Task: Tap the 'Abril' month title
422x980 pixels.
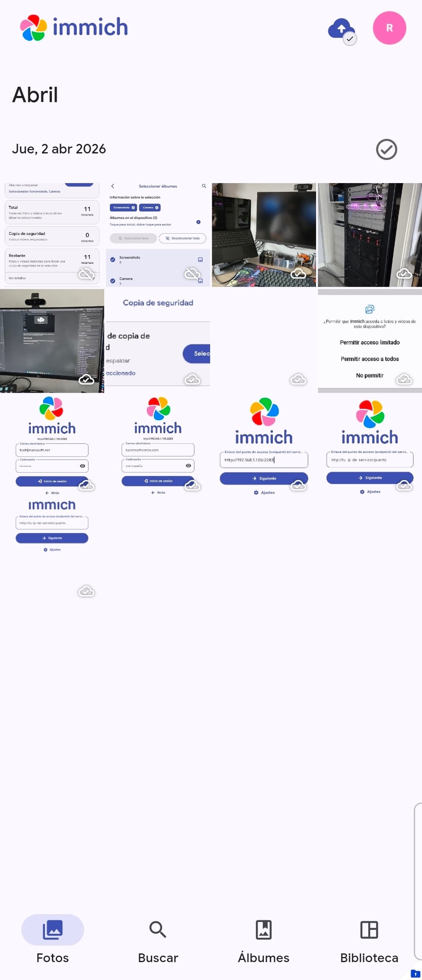Action: (x=35, y=95)
